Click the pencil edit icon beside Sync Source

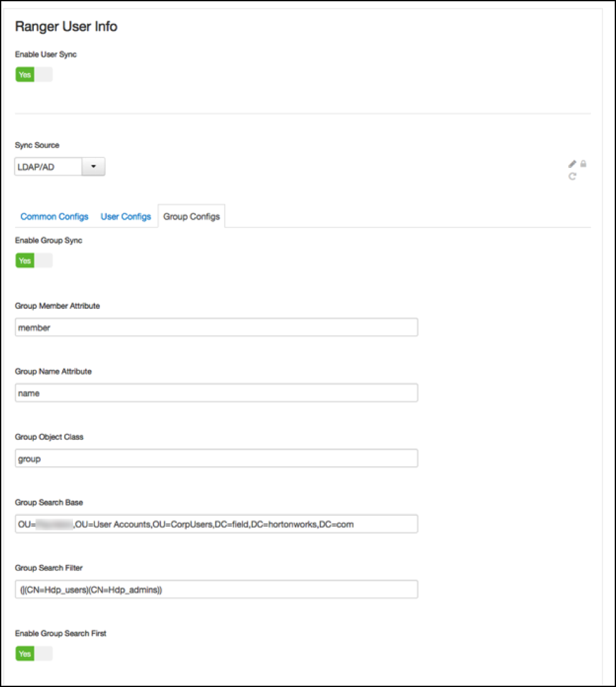pos(573,164)
